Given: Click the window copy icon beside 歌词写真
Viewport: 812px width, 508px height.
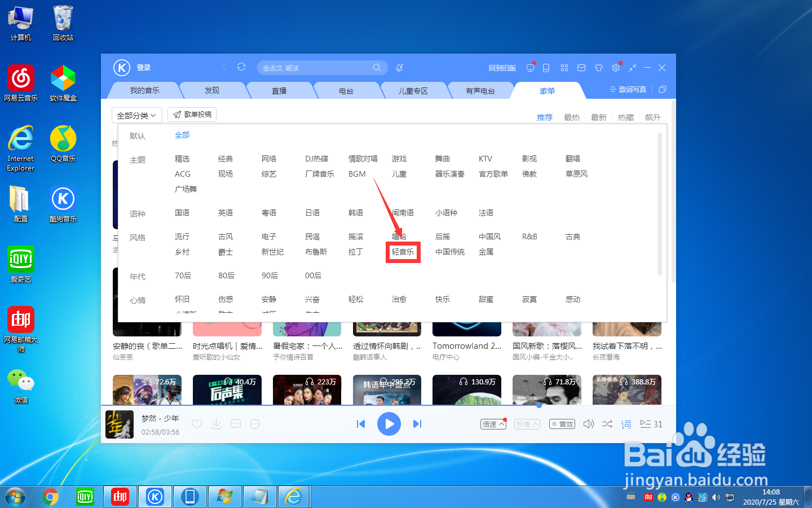Looking at the screenshot, I should (x=663, y=89).
